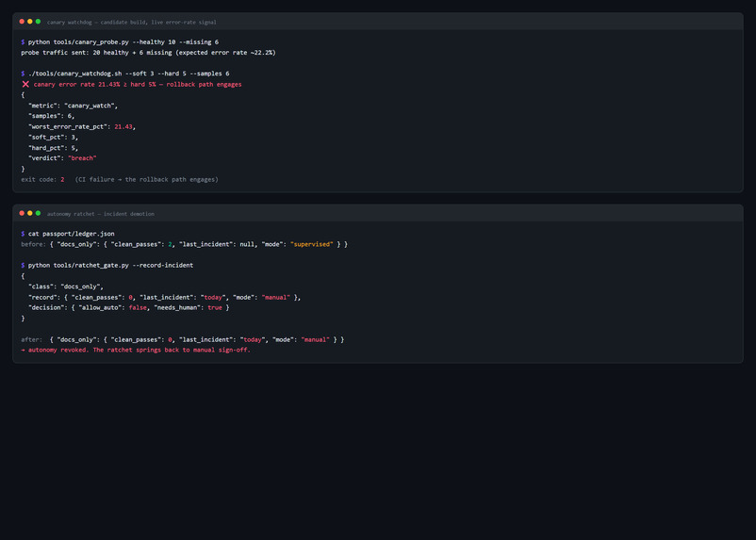Click "manual" in the after line
This screenshot has height=540, width=756.
[316, 339]
